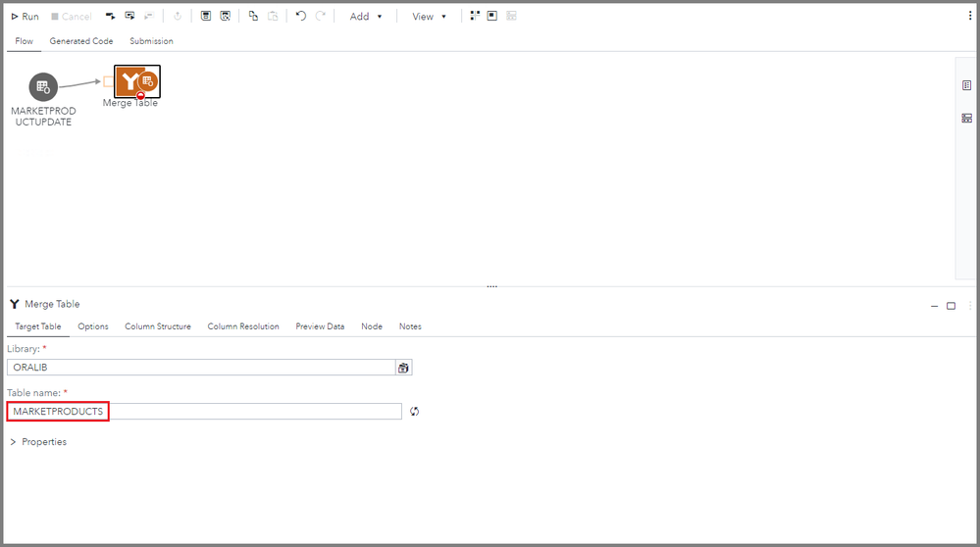Click the greyed upload arrow toolbar icon
Viewport: 980px width, 547px height.
pyautogui.click(x=178, y=16)
